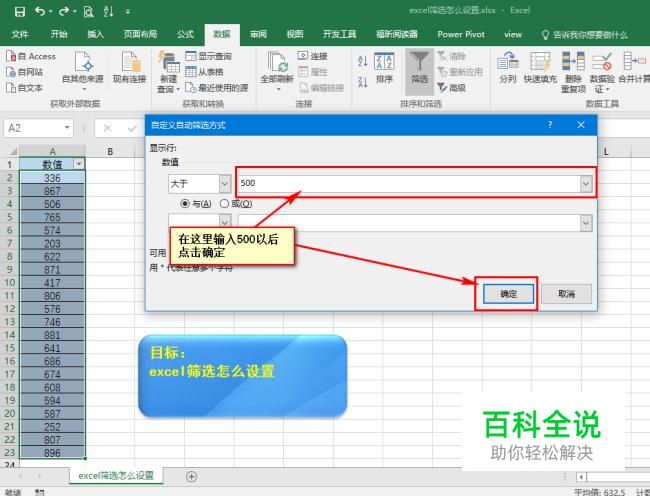Select the excel筛选怎么设置 sheet tab
650x496 pixels.
(x=116, y=476)
